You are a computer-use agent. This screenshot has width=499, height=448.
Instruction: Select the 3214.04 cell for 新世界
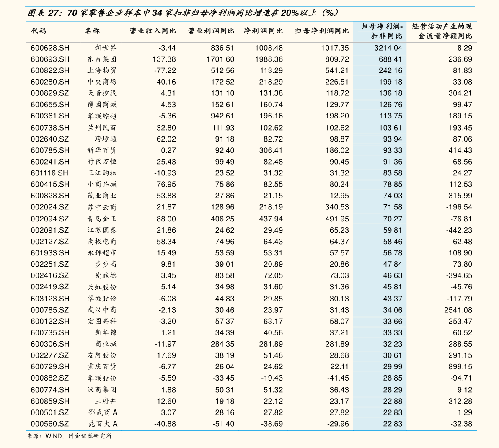point(388,48)
